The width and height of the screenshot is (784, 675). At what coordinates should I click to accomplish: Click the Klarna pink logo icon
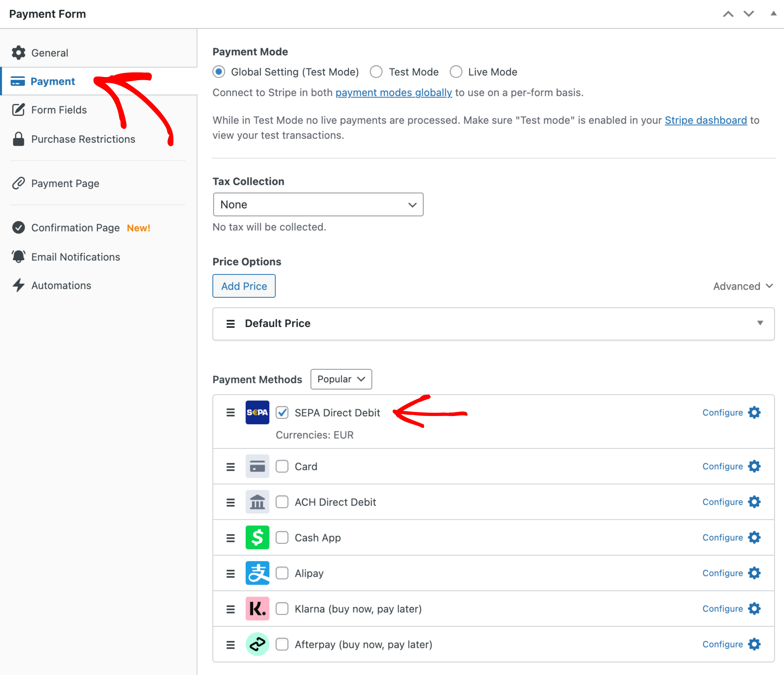(x=257, y=608)
